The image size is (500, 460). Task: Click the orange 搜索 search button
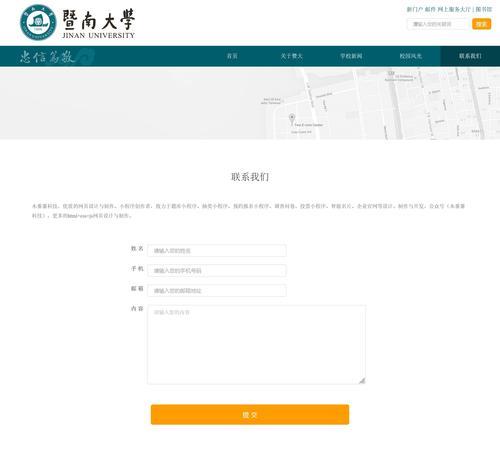pos(481,24)
